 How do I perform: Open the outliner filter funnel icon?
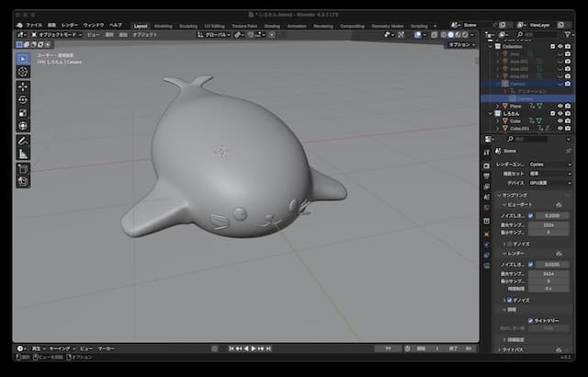[x=568, y=35]
